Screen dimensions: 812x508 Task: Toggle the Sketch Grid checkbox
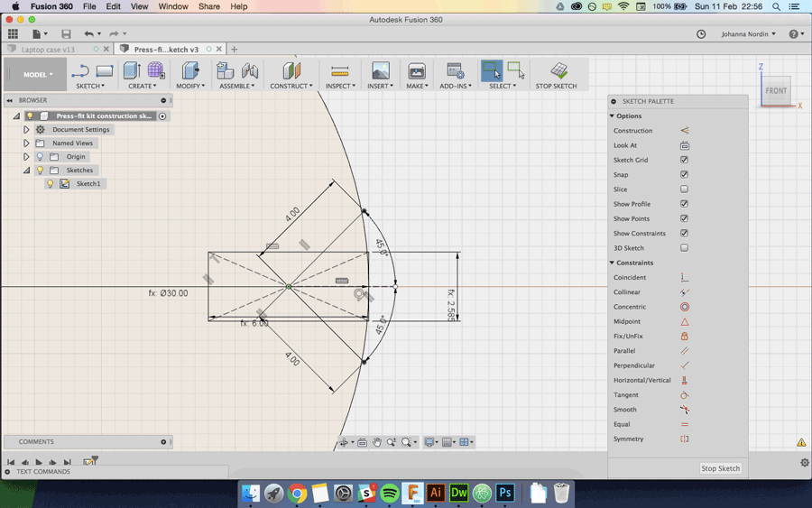click(x=684, y=160)
